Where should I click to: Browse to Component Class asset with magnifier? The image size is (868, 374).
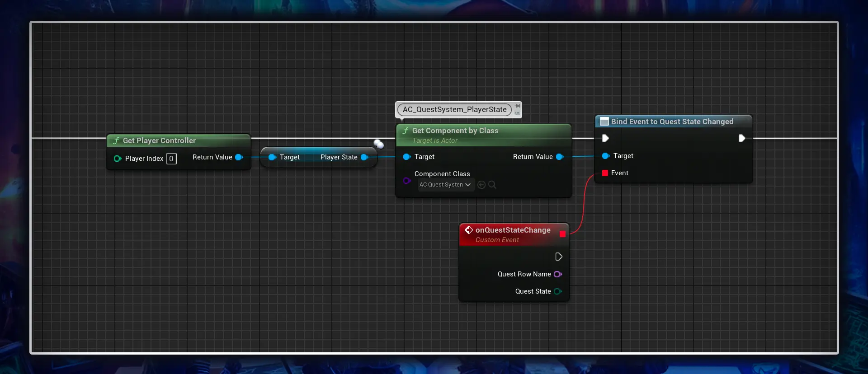tap(492, 185)
